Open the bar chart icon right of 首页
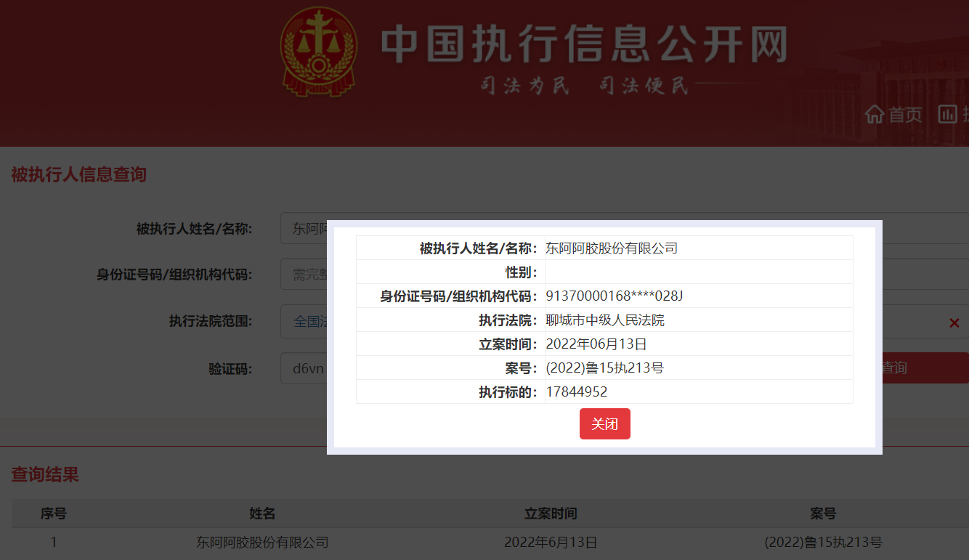 tap(948, 114)
